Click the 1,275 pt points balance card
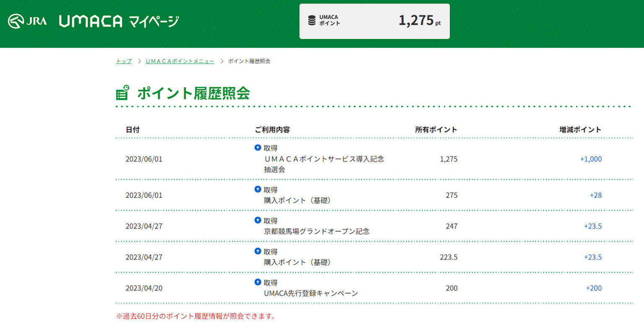644x322 pixels. (x=374, y=21)
